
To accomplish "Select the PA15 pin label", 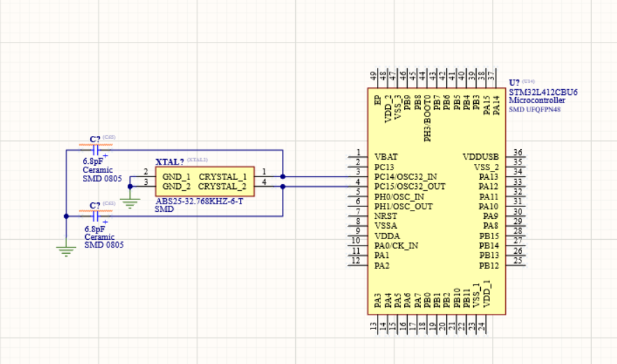I will pyautogui.click(x=486, y=105).
